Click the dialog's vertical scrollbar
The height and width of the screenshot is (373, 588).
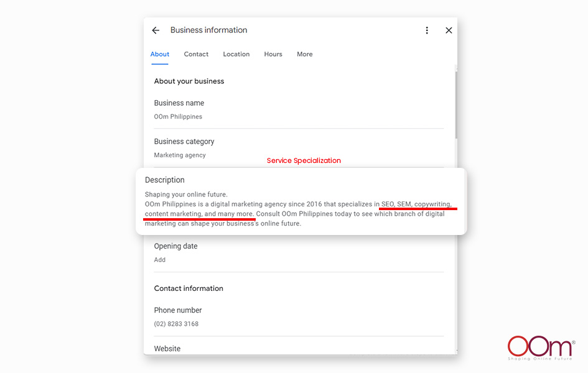456,103
